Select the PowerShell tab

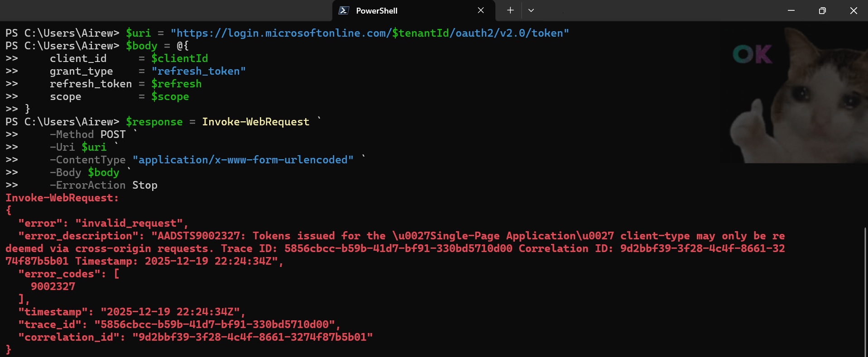tap(398, 10)
